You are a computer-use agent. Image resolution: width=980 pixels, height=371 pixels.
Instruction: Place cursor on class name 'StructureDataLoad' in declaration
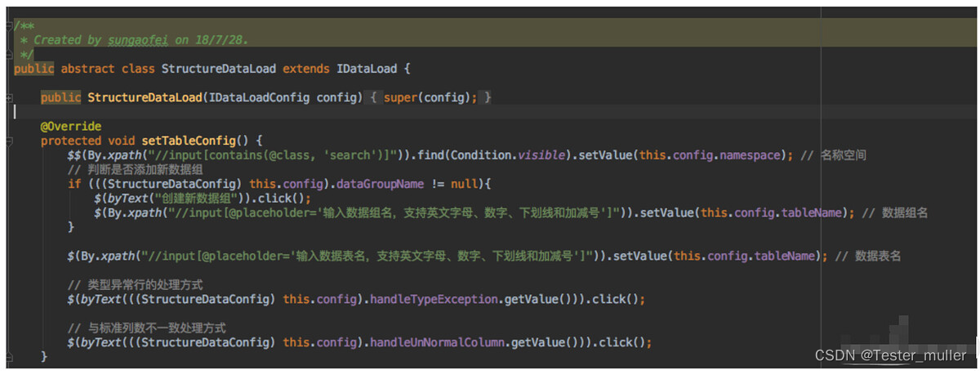coord(219,68)
